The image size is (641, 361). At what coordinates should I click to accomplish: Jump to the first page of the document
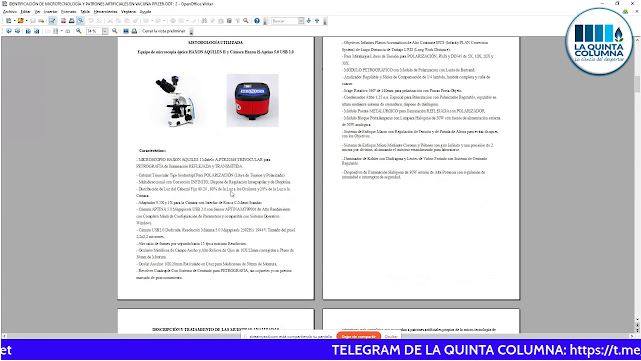[x=28, y=31]
